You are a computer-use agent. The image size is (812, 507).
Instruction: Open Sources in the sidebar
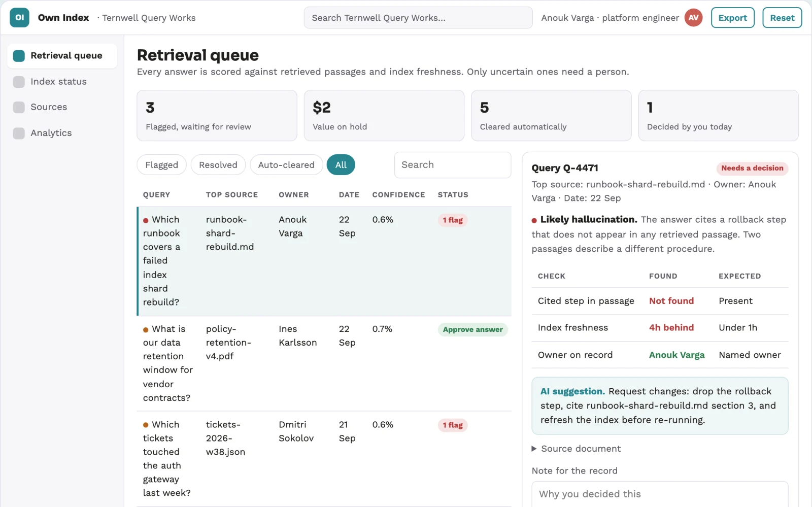62,107
